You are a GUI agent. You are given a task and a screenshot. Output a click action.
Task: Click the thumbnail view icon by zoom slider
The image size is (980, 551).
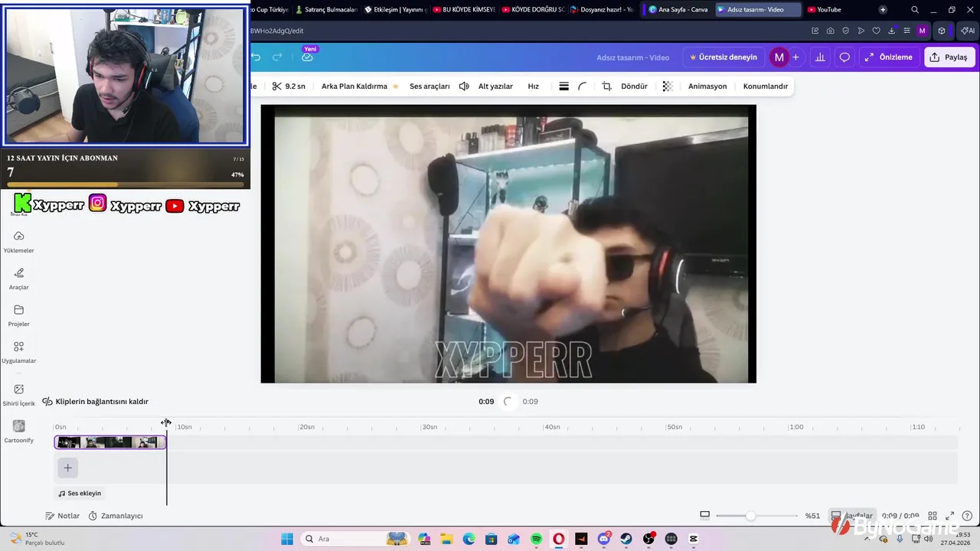(705, 516)
